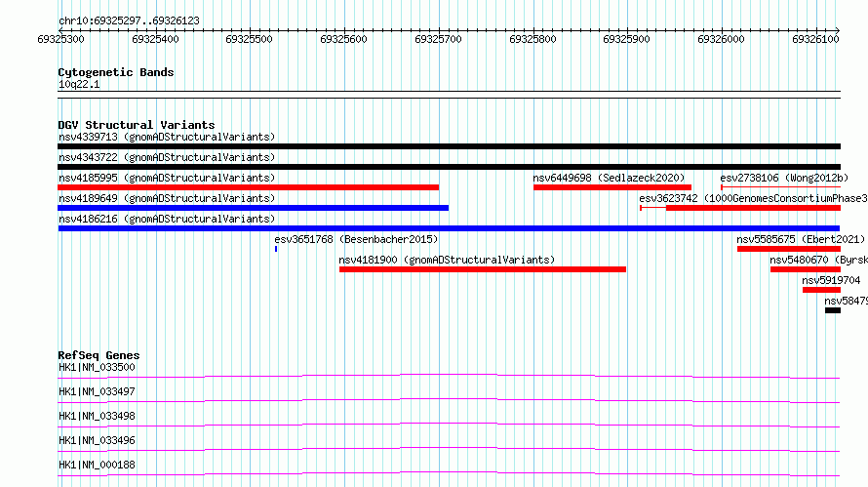
Task: Select the long blue bar of nsv4186216
Action: tap(449, 228)
